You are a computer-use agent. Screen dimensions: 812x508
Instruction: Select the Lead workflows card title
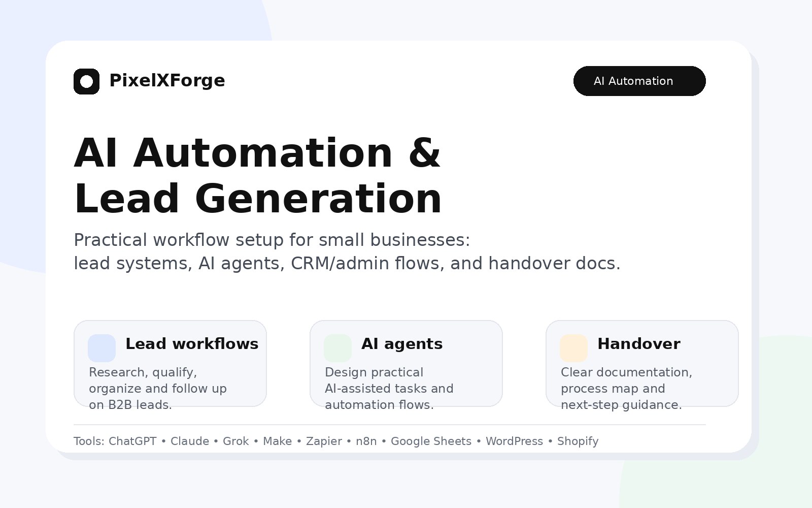[192, 344]
